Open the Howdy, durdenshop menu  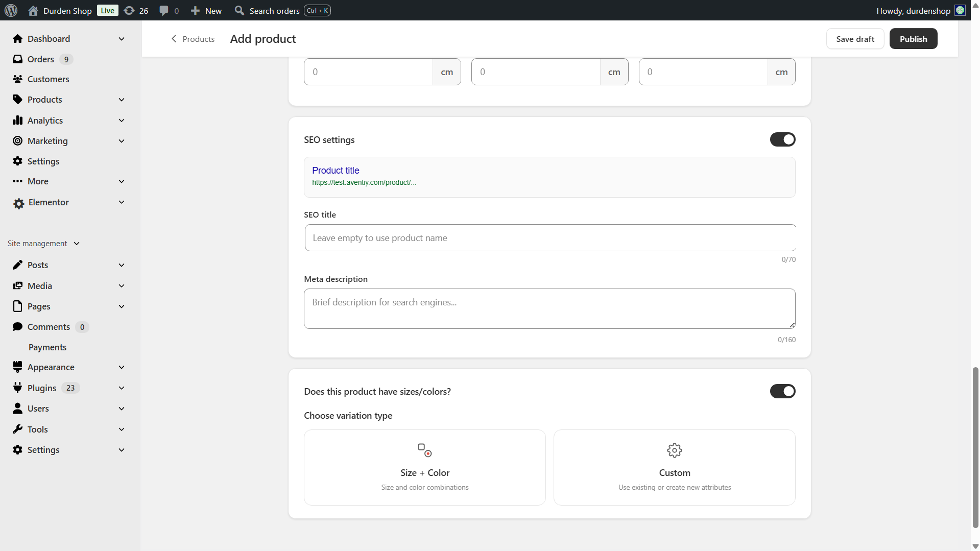point(915,10)
